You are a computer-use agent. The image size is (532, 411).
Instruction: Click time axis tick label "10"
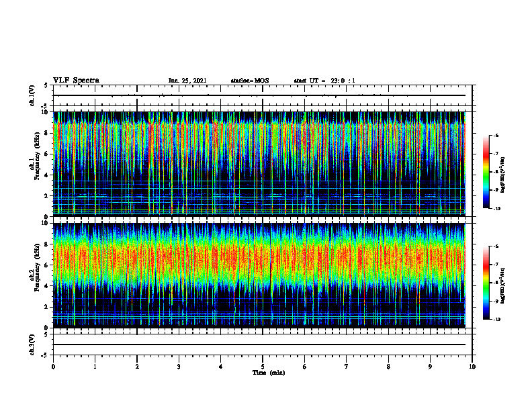(472, 367)
